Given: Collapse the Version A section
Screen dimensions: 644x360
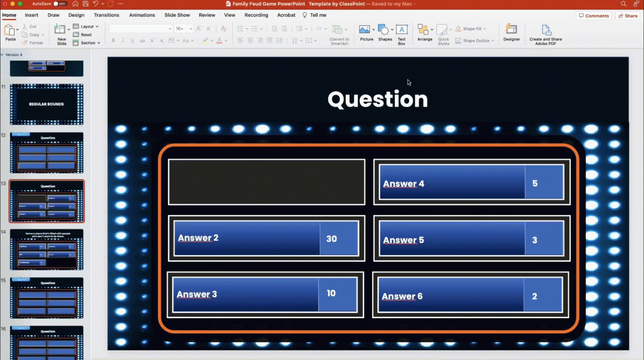Looking at the screenshot, I should tap(3, 54).
